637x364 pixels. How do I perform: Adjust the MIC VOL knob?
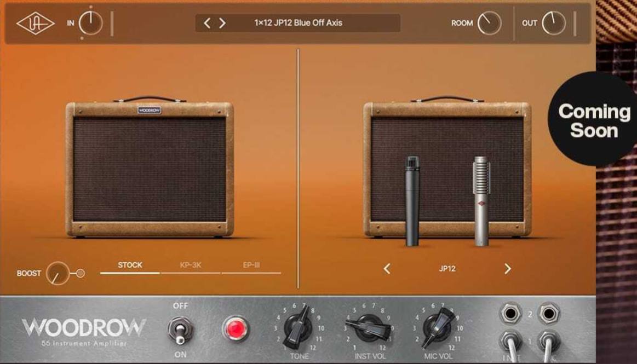(x=438, y=327)
